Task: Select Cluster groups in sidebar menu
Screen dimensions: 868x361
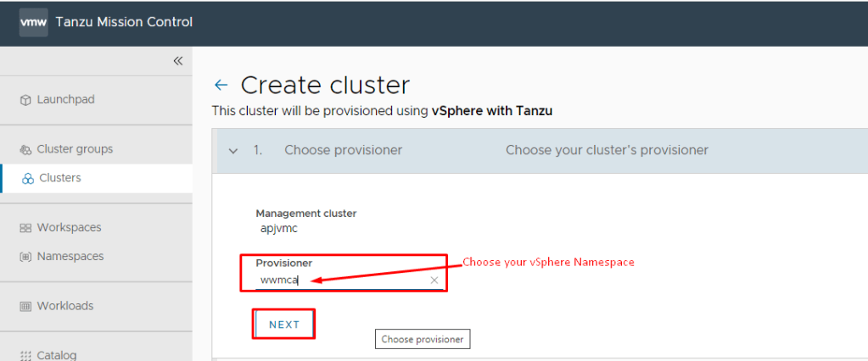Action: 75,149
